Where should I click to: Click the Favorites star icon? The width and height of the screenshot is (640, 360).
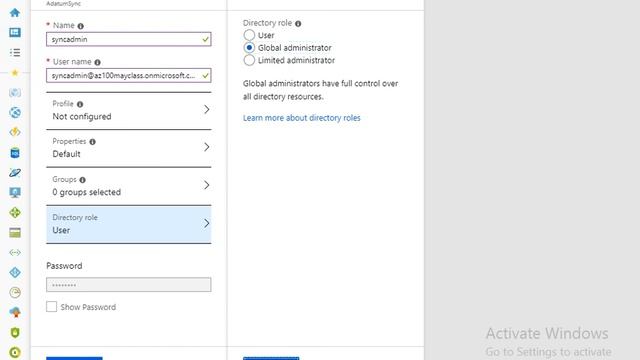coord(15,73)
